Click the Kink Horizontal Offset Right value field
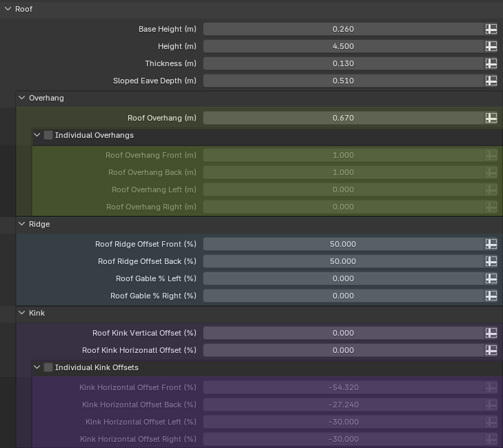Image resolution: width=503 pixels, height=448 pixels. 343,439
